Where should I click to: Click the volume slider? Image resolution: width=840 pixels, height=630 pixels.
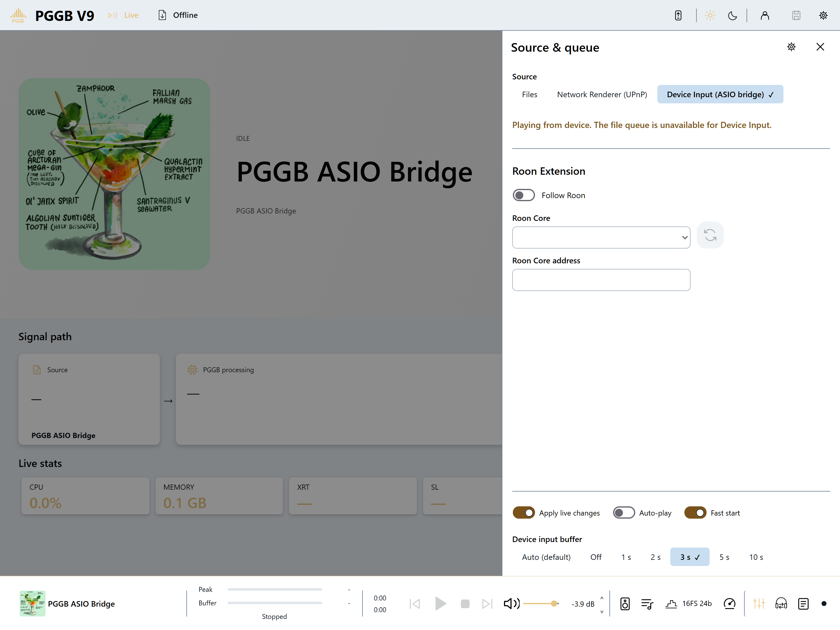pos(541,604)
